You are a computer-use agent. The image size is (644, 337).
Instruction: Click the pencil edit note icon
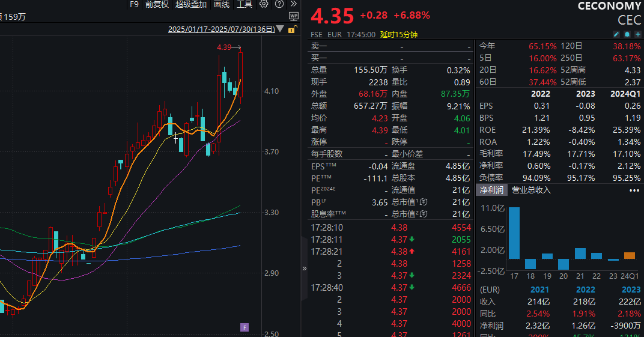616,34
